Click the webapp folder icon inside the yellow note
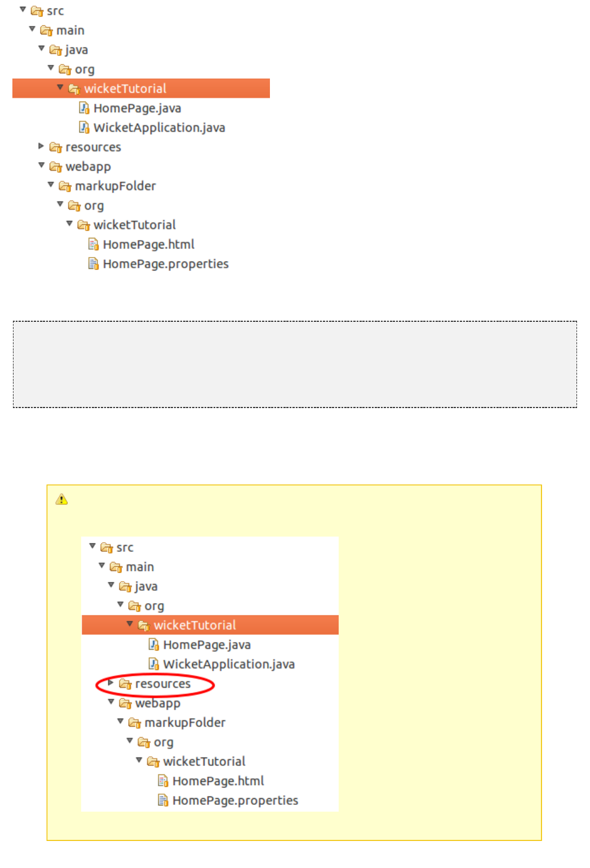590x868 pixels. pyautogui.click(x=125, y=703)
